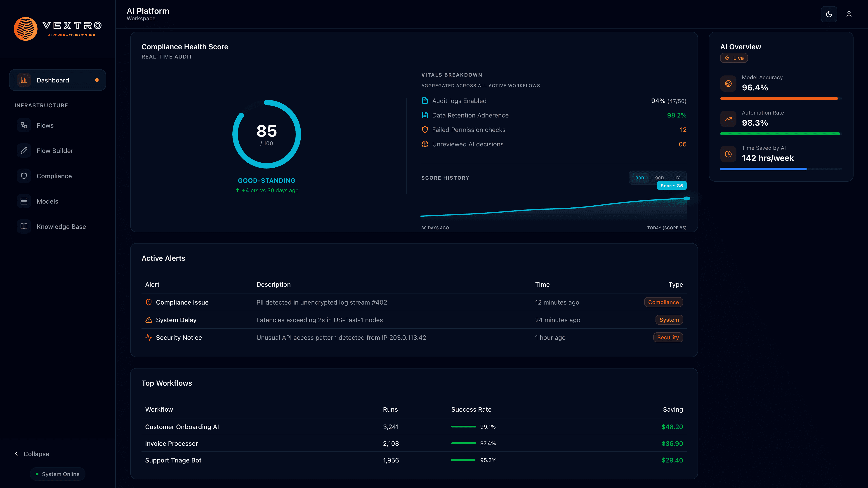
Task: Click the Vextro fingerprint logo
Action: [26, 29]
